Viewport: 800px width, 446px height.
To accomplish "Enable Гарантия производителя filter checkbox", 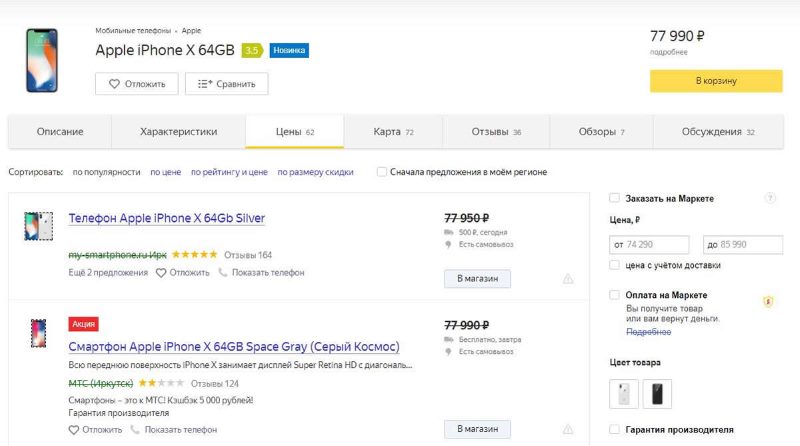I will 614,429.
